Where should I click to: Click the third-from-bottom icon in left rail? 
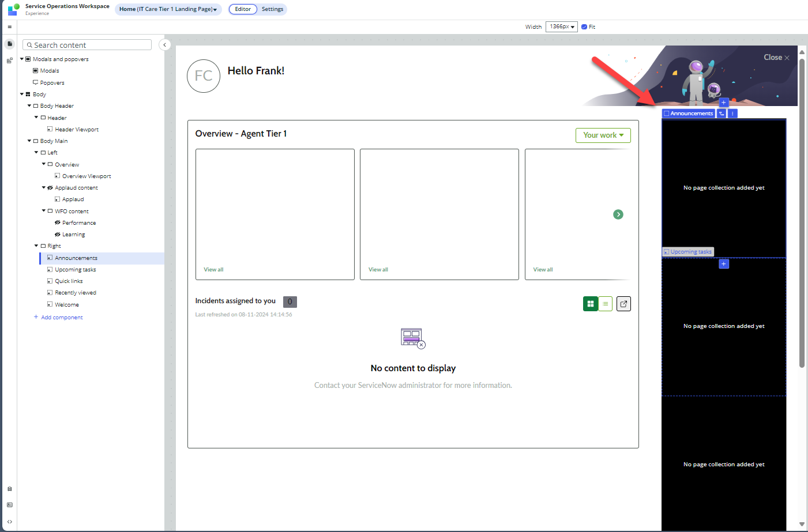tap(10, 489)
